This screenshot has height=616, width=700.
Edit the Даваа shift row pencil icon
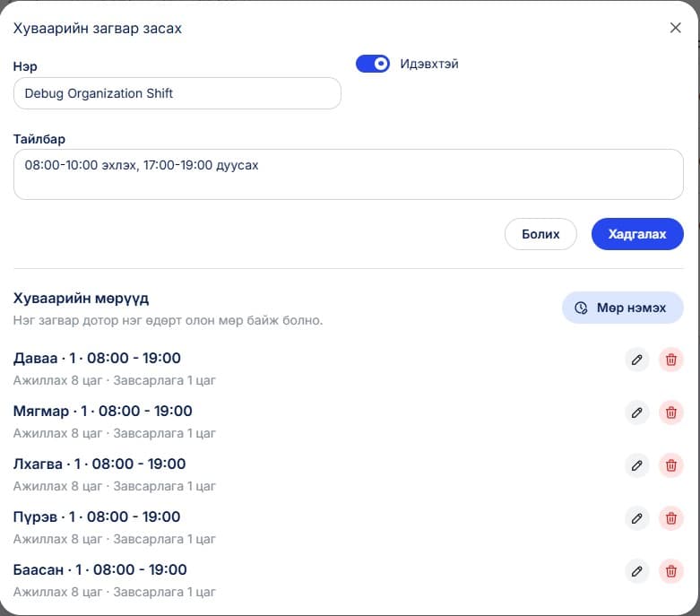click(x=636, y=360)
